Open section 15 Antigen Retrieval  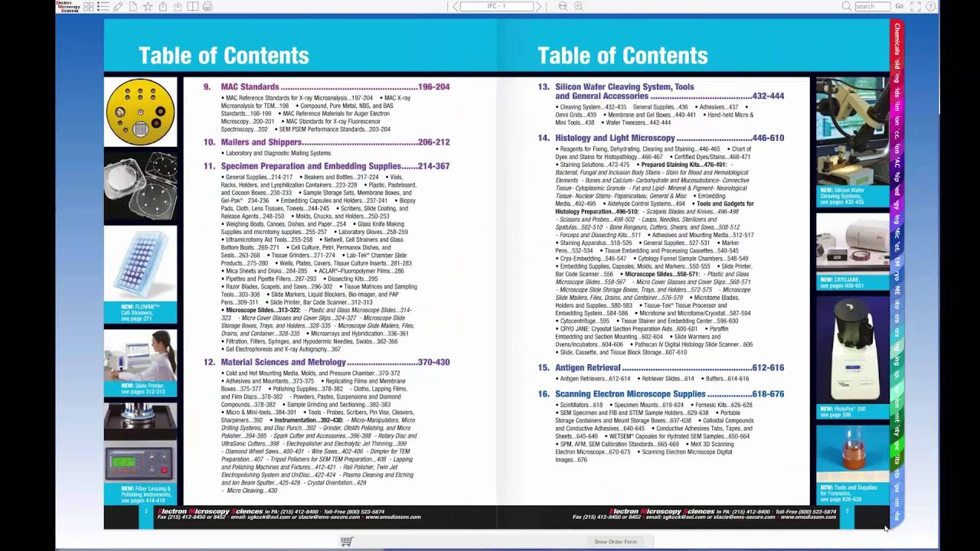(661, 367)
